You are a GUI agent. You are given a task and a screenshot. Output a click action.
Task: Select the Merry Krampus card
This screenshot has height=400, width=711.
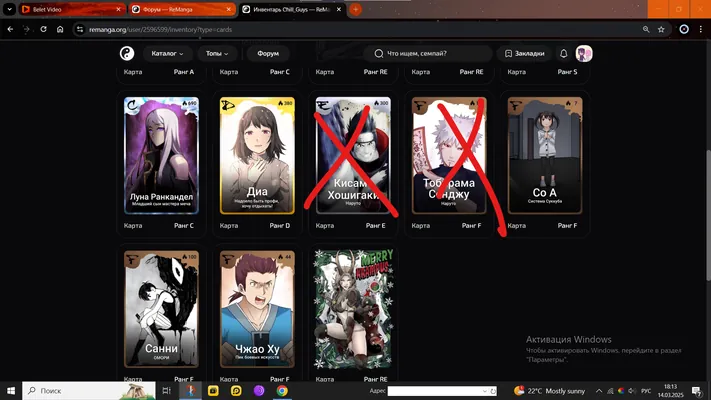(353, 309)
